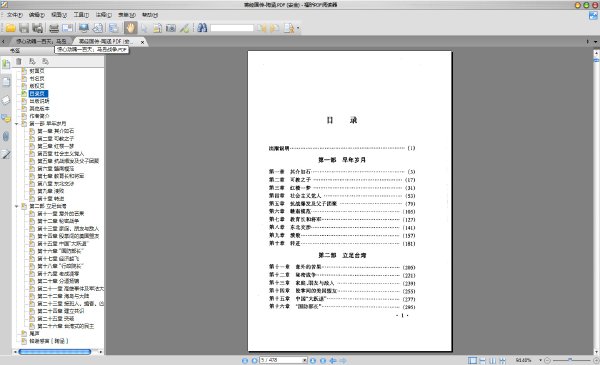Viewport: 600px width, 365px height.
Task: Click the Print icon in the toolbar
Action: click(54, 28)
